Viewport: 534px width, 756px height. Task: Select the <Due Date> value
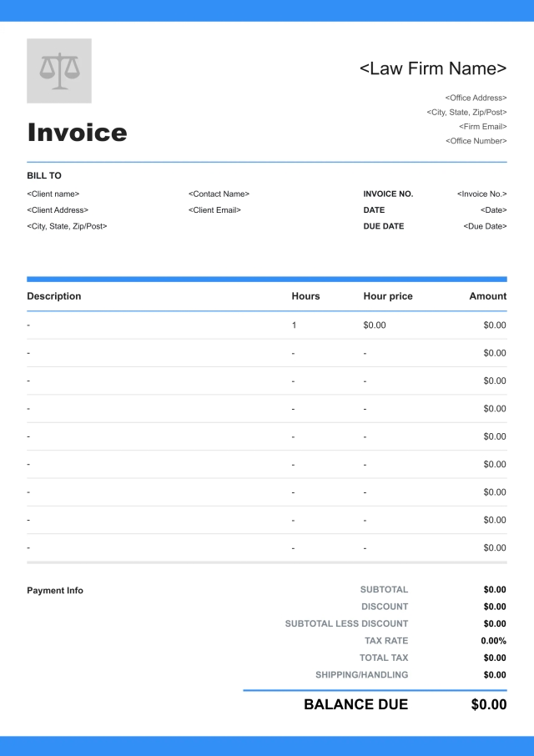pos(485,226)
